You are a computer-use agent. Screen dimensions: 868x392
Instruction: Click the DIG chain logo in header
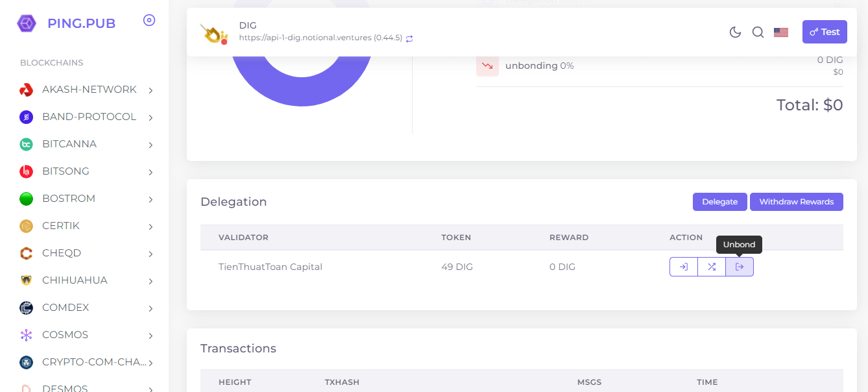point(213,33)
